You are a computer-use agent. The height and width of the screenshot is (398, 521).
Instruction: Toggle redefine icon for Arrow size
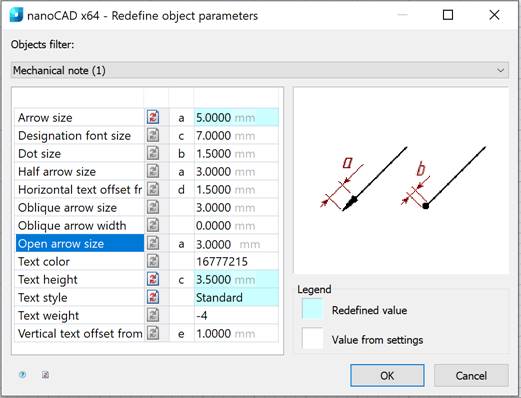[153, 117]
